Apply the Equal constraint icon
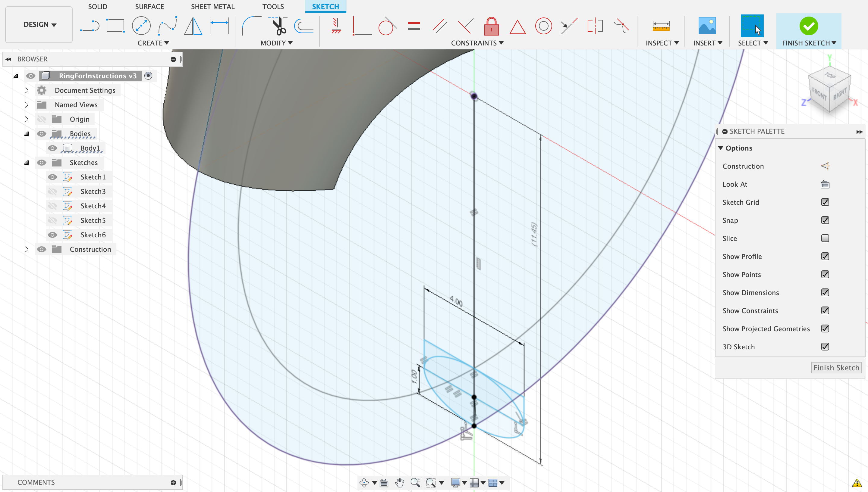 (x=414, y=26)
